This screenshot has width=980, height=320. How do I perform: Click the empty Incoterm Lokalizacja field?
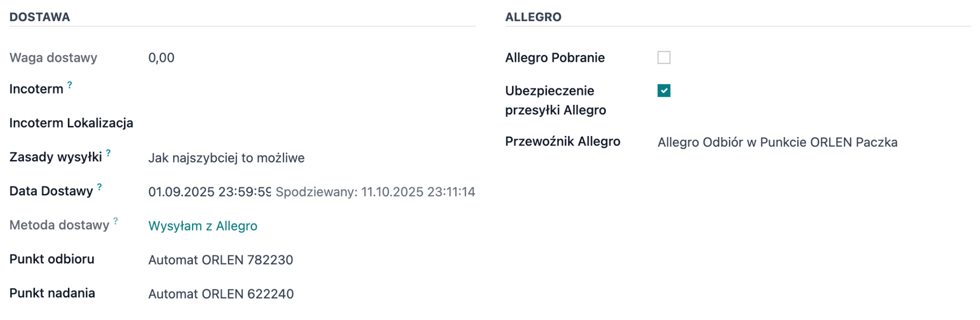(x=306, y=123)
